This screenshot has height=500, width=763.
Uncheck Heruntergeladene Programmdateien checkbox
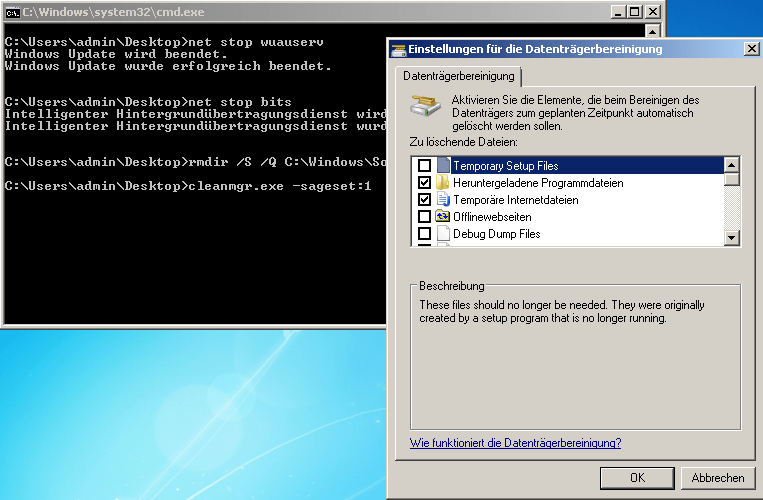(x=425, y=183)
